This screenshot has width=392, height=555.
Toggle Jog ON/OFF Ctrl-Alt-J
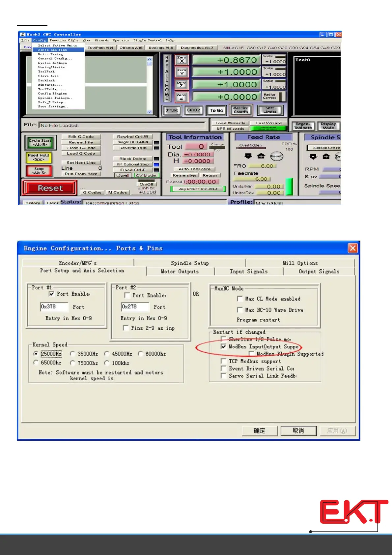[x=198, y=189]
